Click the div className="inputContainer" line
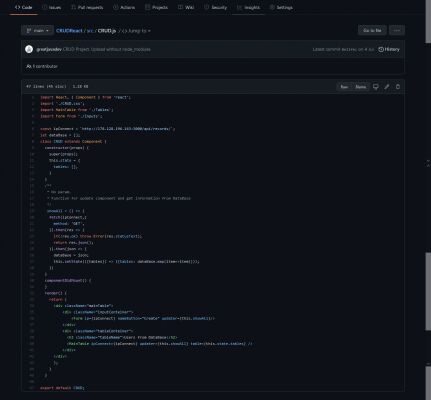The image size is (431, 400). coord(98,312)
